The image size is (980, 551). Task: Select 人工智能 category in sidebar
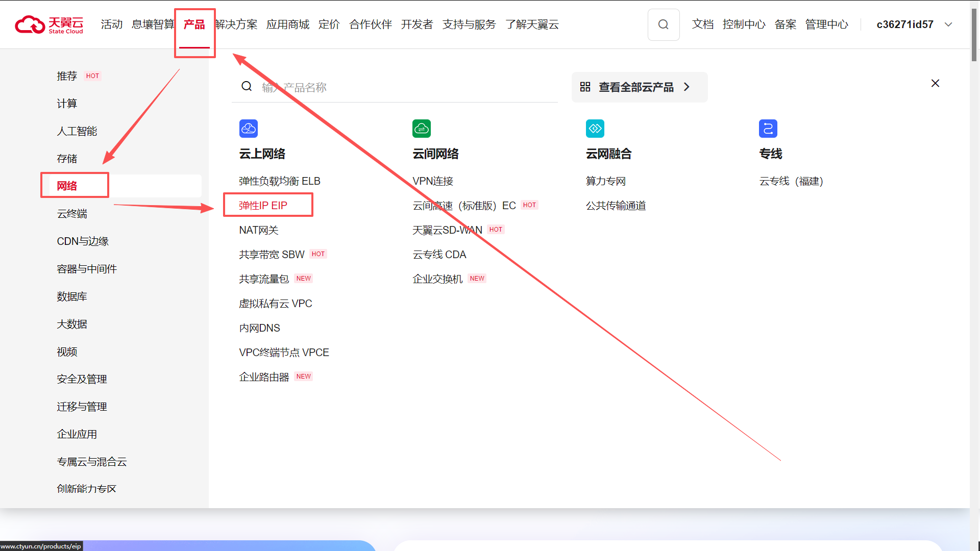[77, 131]
